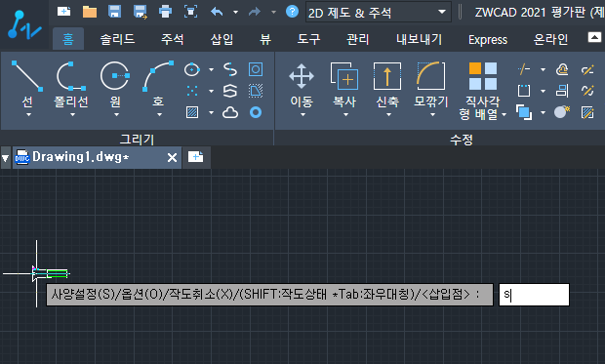Click the revision cloud tool

coord(230,112)
